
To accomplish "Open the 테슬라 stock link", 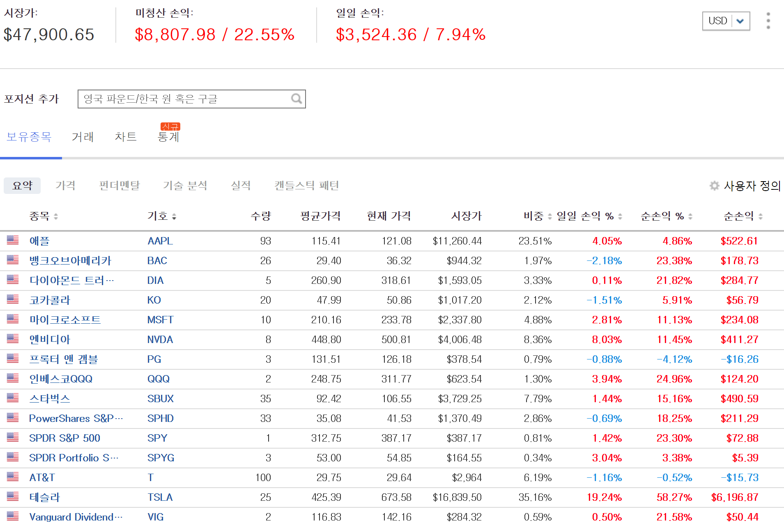I will pyautogui.click(x=44, y=497).
